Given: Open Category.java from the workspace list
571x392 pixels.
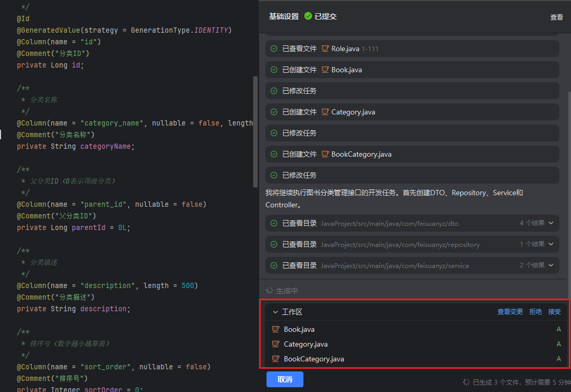Looking at the screenshot, I should coord(306,344).
